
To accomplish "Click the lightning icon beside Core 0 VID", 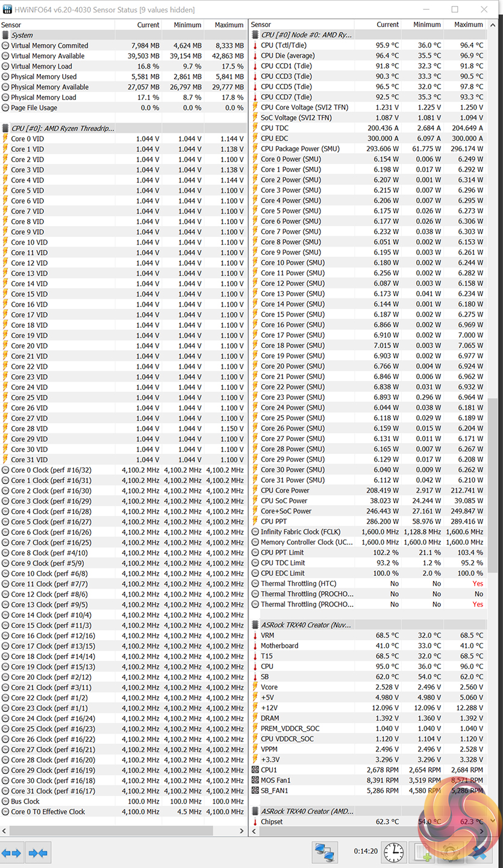I will pyautogui.click(x=5, y=139).
